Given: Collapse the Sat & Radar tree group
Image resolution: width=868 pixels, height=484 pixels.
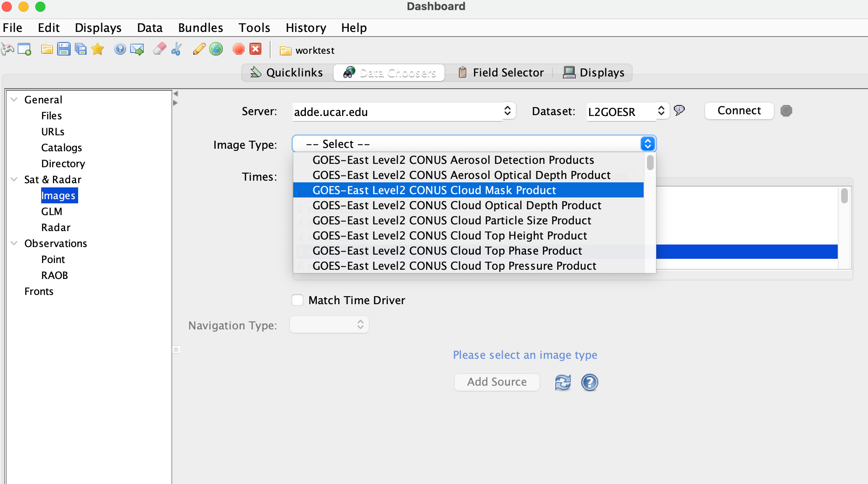Looking at the screenshot, I should (14, 179).
